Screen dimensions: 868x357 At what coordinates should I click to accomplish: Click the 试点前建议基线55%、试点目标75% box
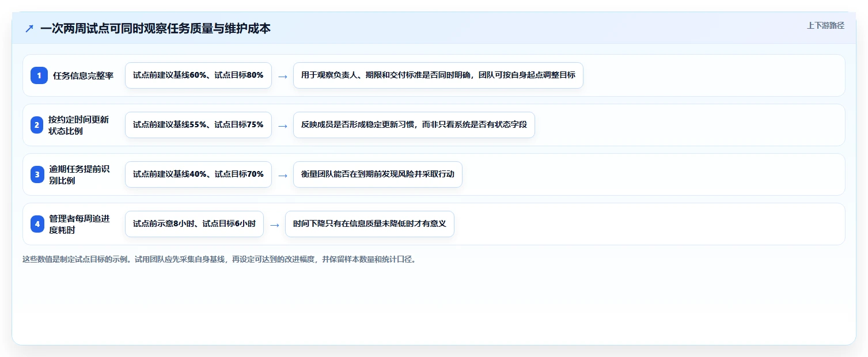(198, 125)
